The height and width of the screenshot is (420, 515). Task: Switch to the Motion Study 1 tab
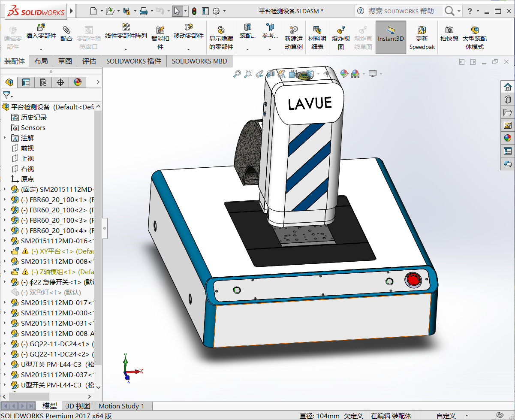(x=122, y=406)
